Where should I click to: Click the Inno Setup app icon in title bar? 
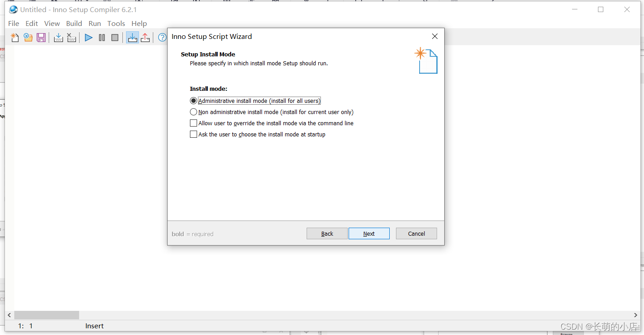click(13, 9)
